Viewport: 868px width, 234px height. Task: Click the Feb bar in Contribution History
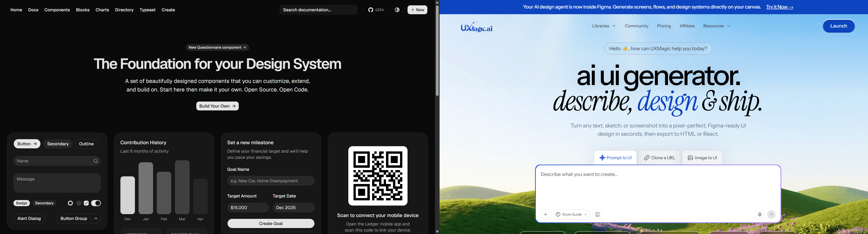point(164,193)
